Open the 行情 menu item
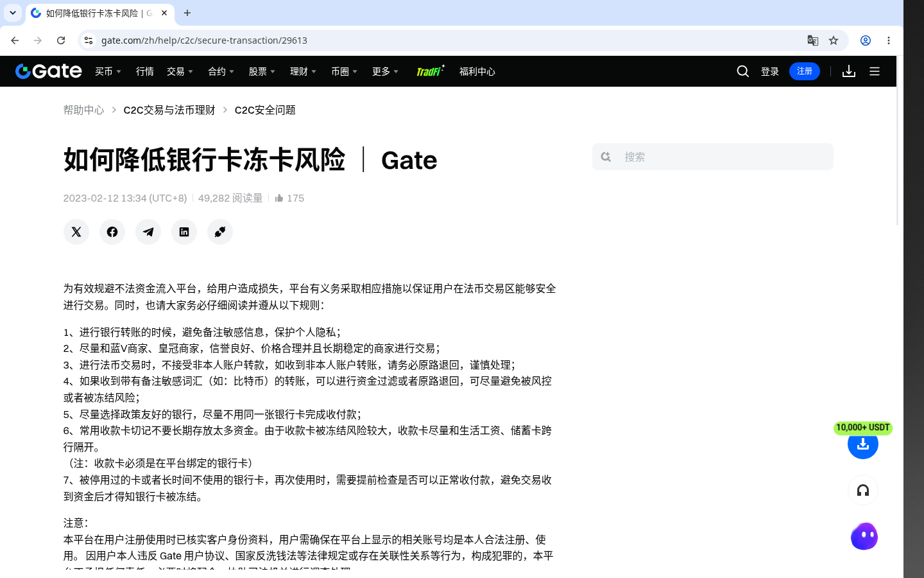924x578 pixels. (x=145, y=71)
